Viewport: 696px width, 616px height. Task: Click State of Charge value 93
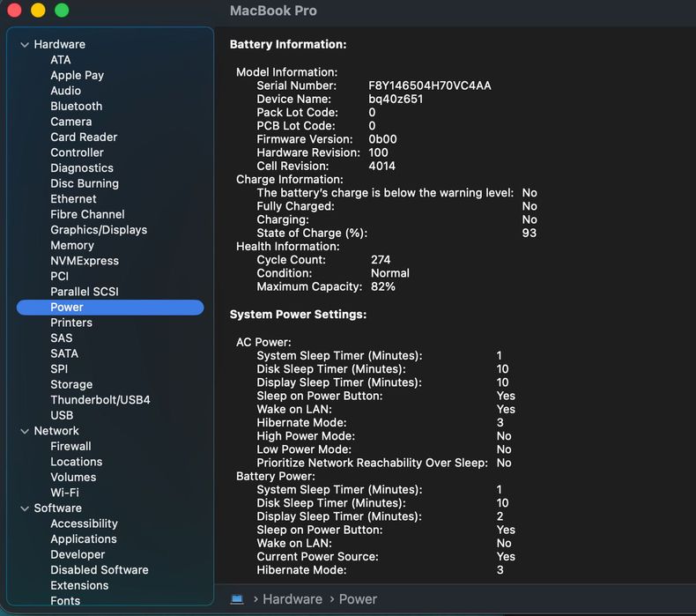pos(529,234)
